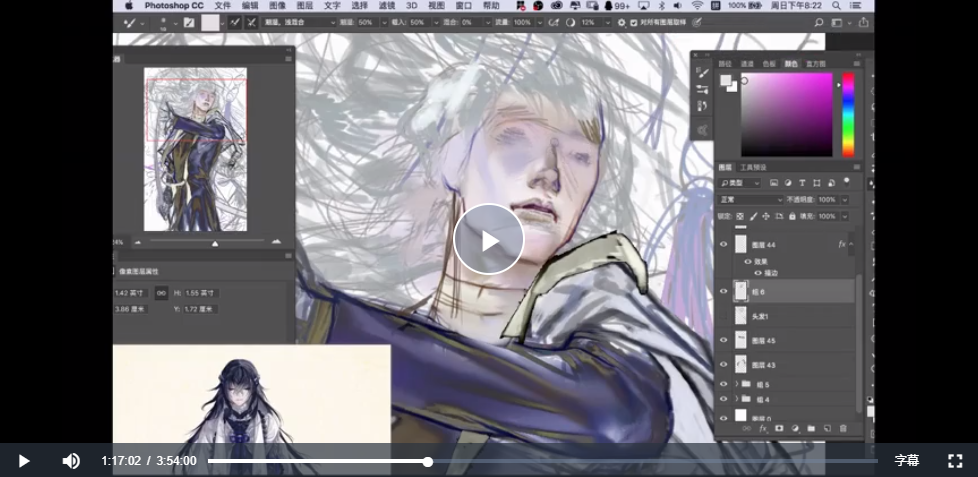Open the 正常 blend mode dropdown

click(x=751, y=200)
